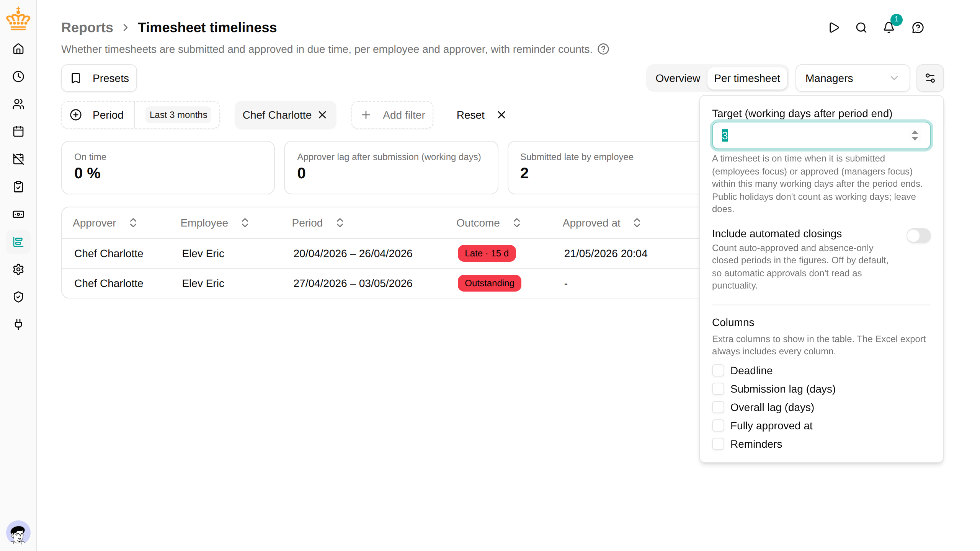Viewport: 980px width, 551px height.
Task: Sort table by Outcome column
Action: [x=488, y=223]
